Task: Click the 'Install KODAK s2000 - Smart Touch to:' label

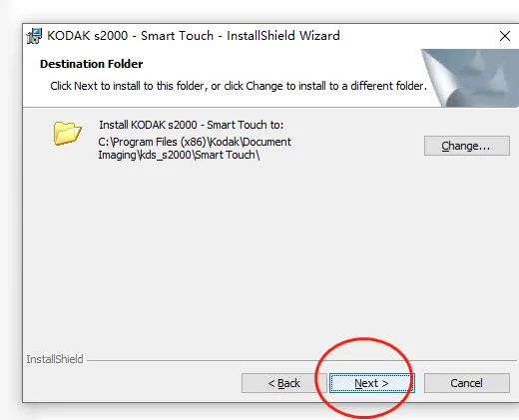Action: [192, 125]
